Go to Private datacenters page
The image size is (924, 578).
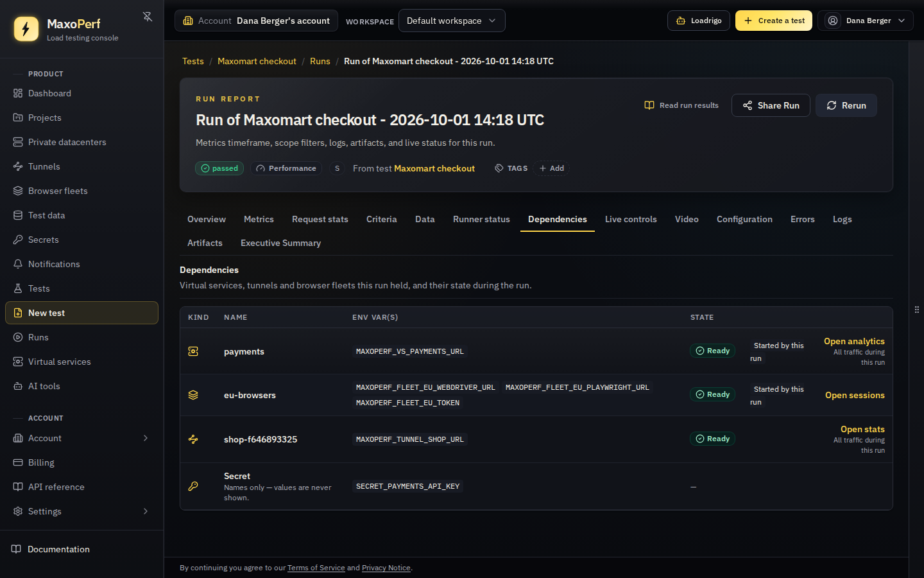pos(81,142)
